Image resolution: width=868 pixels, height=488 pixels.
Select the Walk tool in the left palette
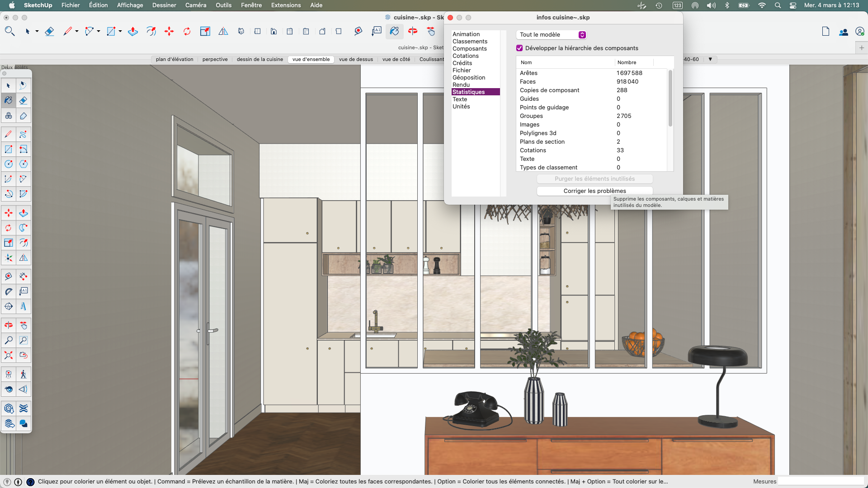point(24,374)
